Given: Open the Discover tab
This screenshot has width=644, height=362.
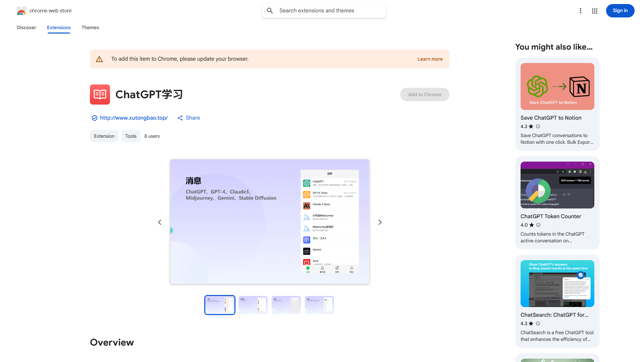Looking at the screenshot, I should pyautogui.click(x=26, y=27).
